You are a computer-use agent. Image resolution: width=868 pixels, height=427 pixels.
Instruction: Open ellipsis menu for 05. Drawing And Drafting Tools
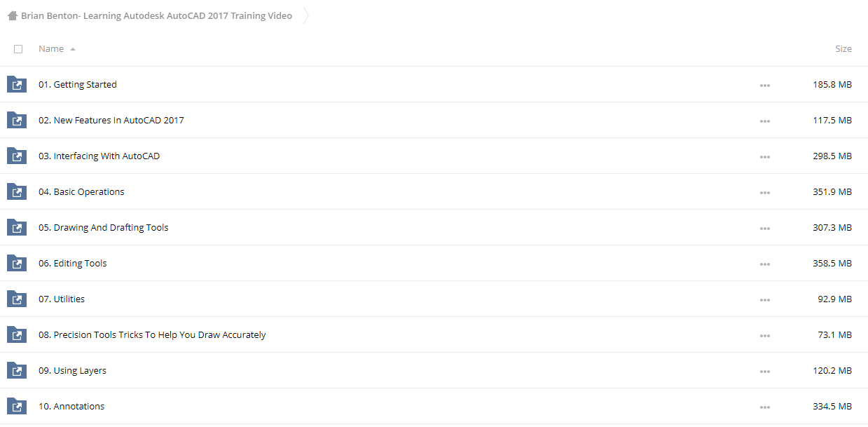[764, 229]
